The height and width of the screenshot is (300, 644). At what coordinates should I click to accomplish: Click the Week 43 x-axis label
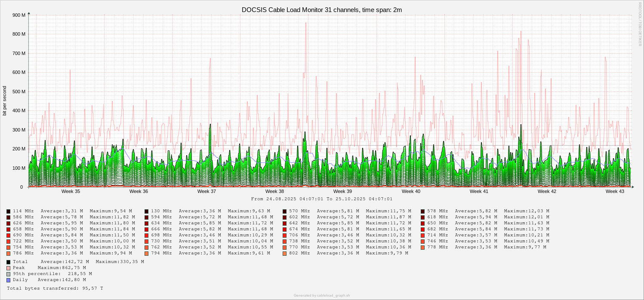click(x=615, y=191)
